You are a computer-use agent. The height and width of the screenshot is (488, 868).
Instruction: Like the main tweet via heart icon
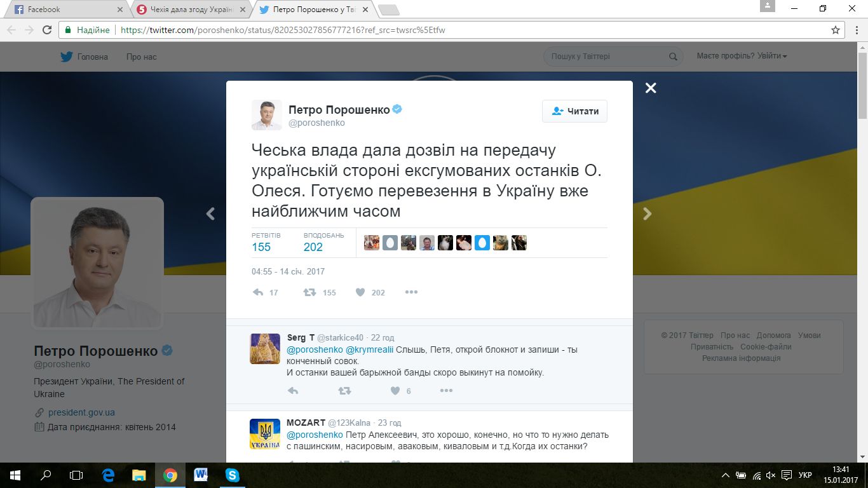click(360, 292)
